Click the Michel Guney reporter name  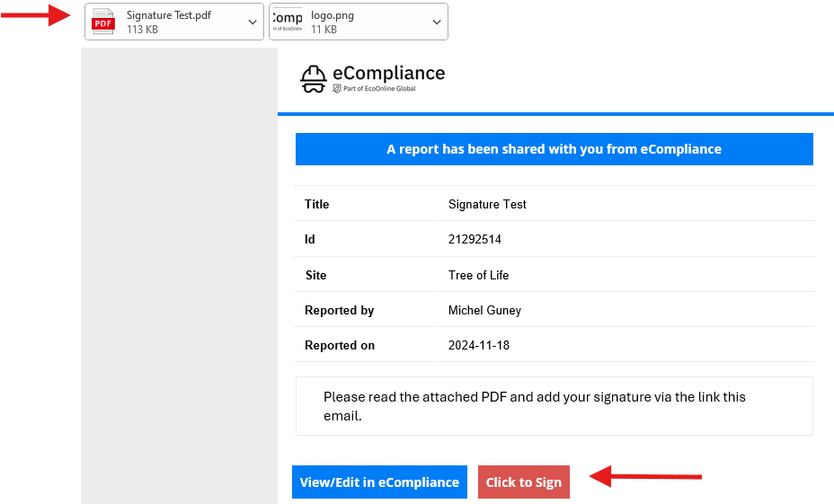[484, 311]
